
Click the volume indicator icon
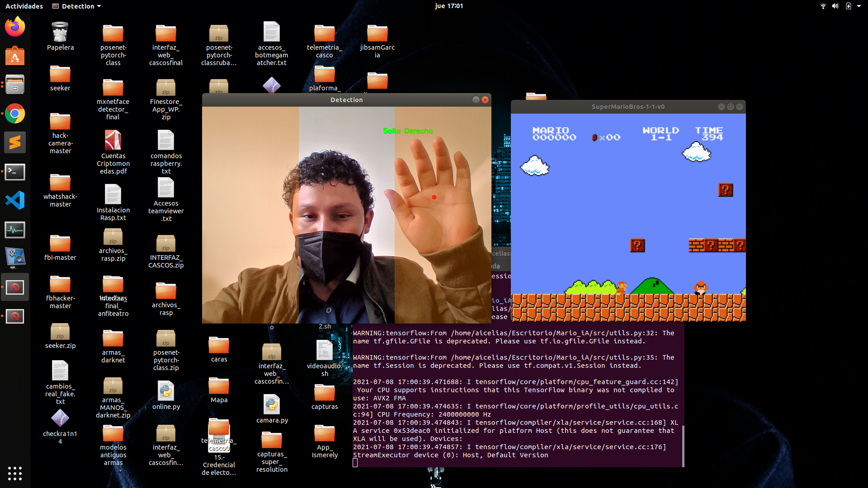[x=835, y=6]
